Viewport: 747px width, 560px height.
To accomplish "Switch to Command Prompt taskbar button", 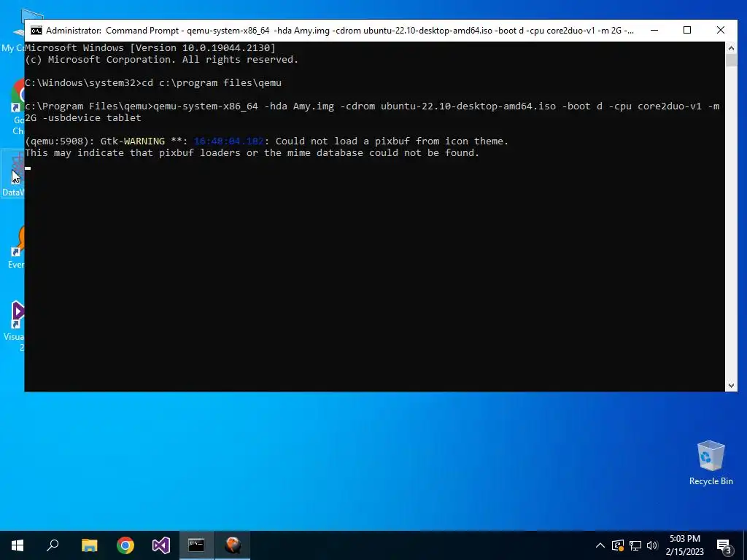I will tap(196, 545).
